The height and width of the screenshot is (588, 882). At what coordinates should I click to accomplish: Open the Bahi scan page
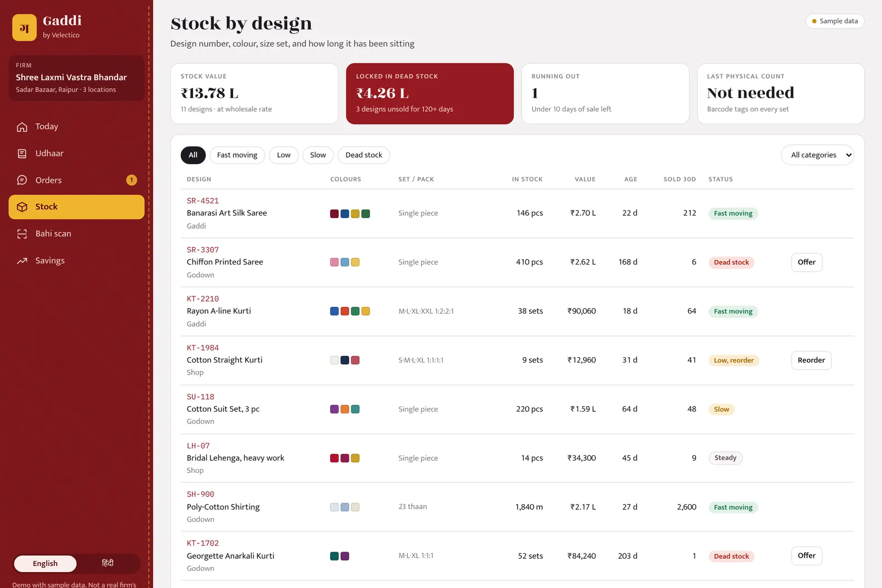77,234
